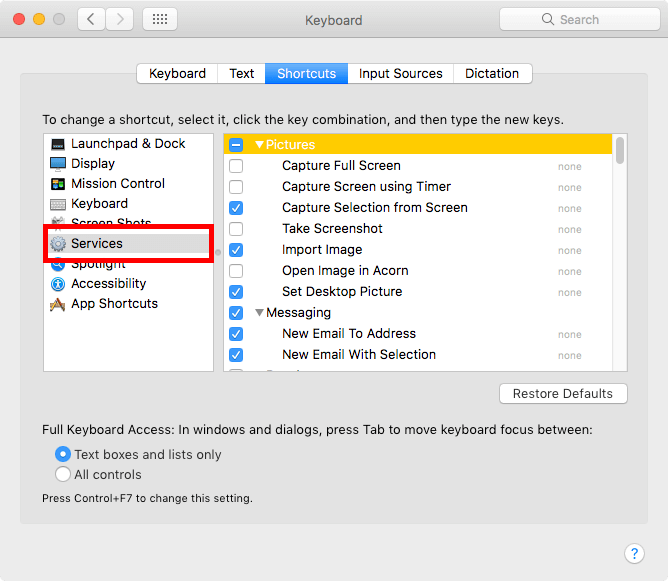Viewport: 668px width, 581px height.
Task: Show all preferences grid button
Action: pyautogui.click(x=160, y=19)
